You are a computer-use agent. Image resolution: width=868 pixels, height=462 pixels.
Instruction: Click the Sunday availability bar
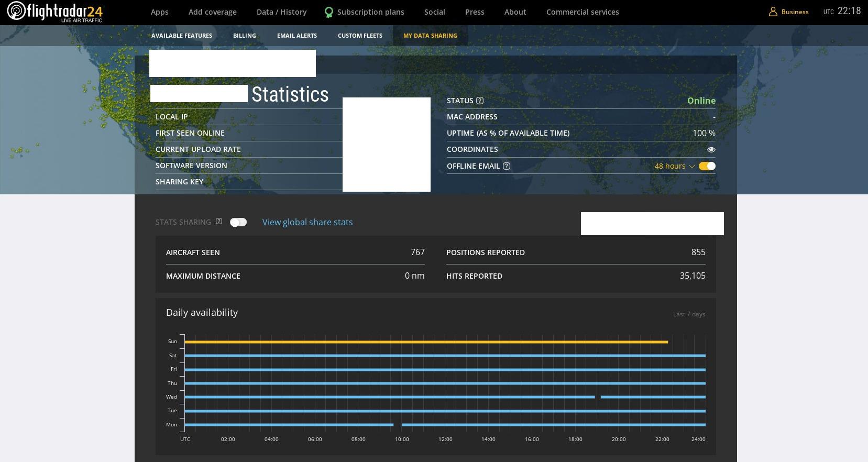[x=426, y=342]
